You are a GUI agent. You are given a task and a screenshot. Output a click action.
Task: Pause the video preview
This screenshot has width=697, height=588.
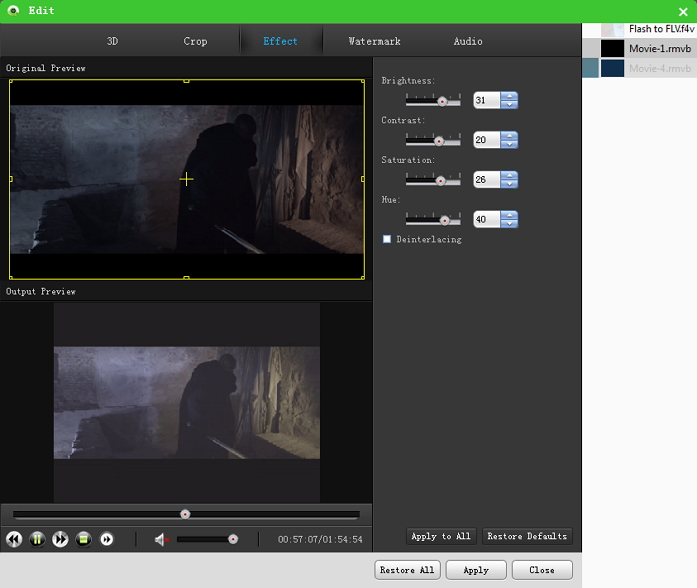pos(37,539)
